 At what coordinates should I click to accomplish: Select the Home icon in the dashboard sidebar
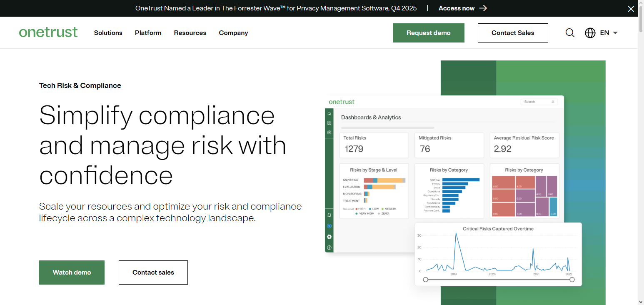click(x=329, y=113)
